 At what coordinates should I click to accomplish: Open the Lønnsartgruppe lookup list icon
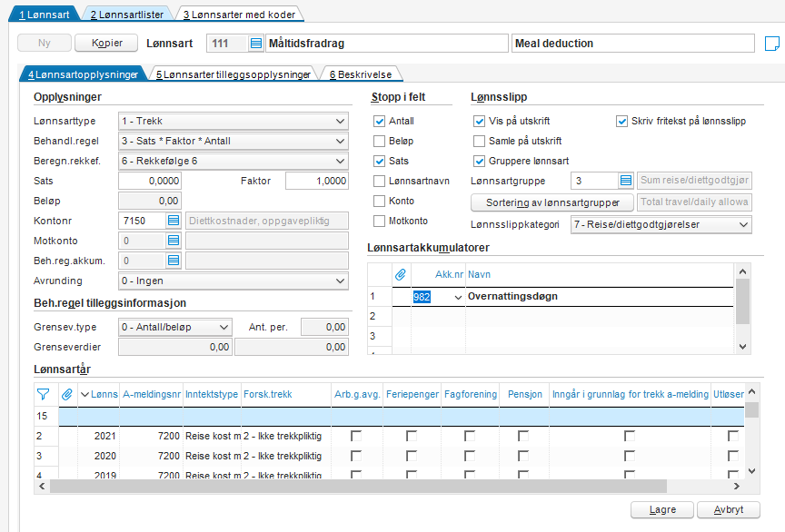626,181
